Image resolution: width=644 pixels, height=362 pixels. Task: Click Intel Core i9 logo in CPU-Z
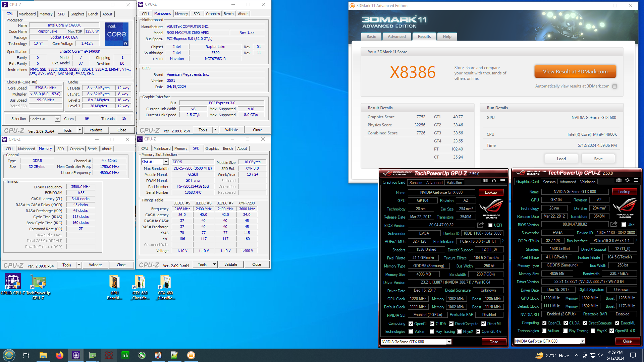[117, 34]
